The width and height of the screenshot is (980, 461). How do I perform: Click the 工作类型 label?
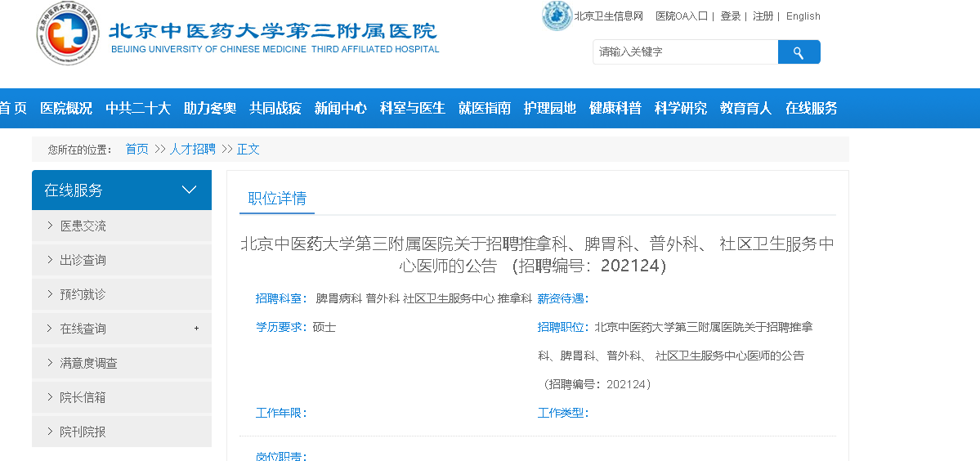563,413
